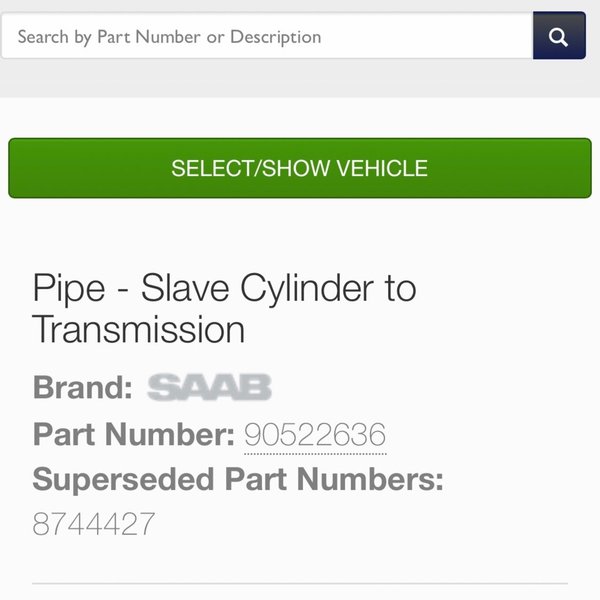This screenshot has width=600, height=600.
Task: Click the "Part Number:" label
Action: click(133, 435)
